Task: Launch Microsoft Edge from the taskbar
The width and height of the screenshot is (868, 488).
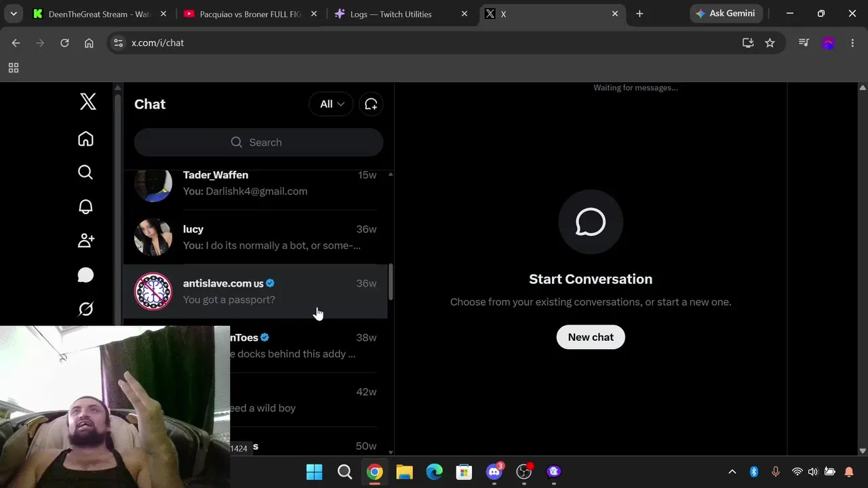Action: [x=434, y=472]
